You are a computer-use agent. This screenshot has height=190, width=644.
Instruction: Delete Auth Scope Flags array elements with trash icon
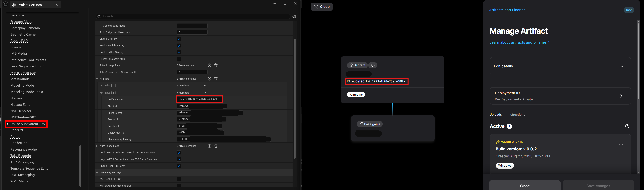pos(216,146)
